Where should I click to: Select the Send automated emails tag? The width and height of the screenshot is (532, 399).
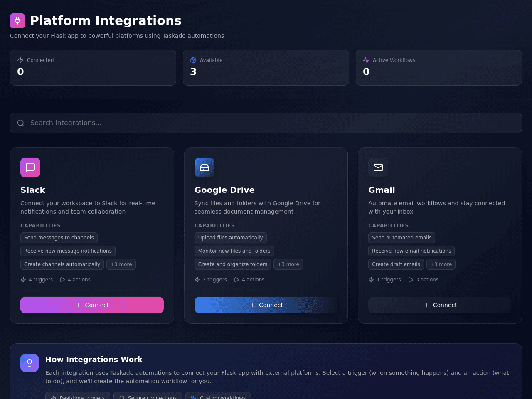tap(402, 238)
